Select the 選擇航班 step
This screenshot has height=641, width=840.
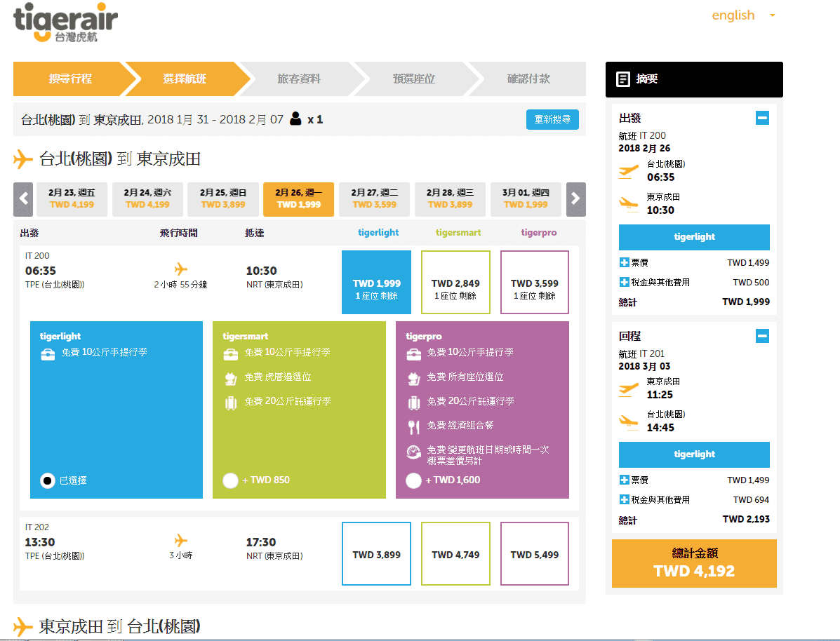(x=185, y=79)
